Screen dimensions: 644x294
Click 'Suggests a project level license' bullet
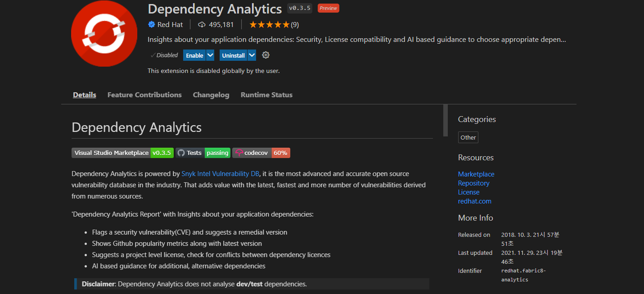coord(211,255)
